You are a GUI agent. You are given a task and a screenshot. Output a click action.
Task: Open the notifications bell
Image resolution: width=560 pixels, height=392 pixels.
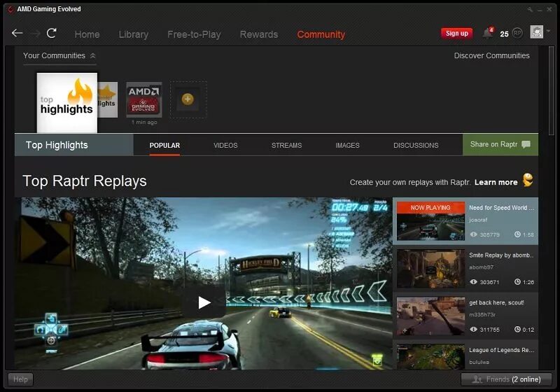pos(487,33)
